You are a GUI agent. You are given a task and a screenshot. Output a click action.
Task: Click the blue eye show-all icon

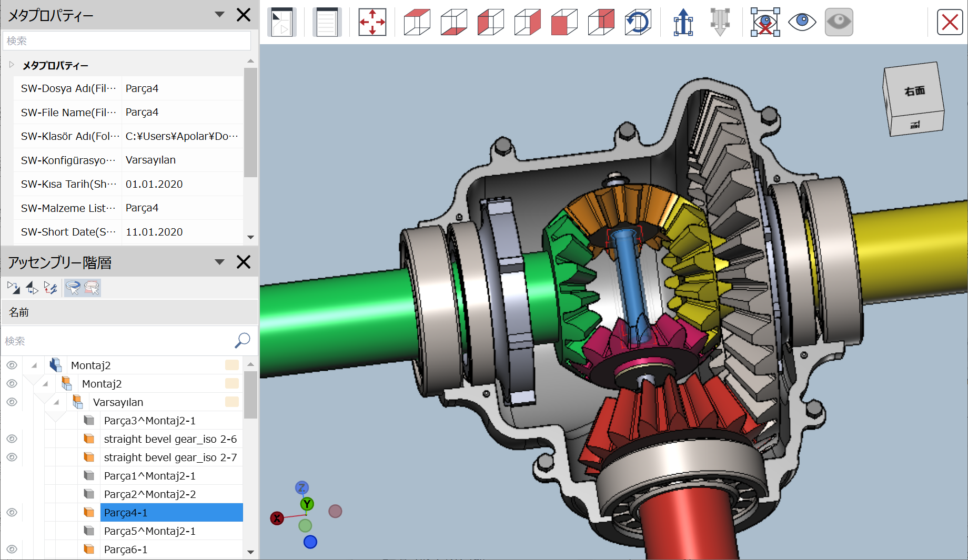802,22
